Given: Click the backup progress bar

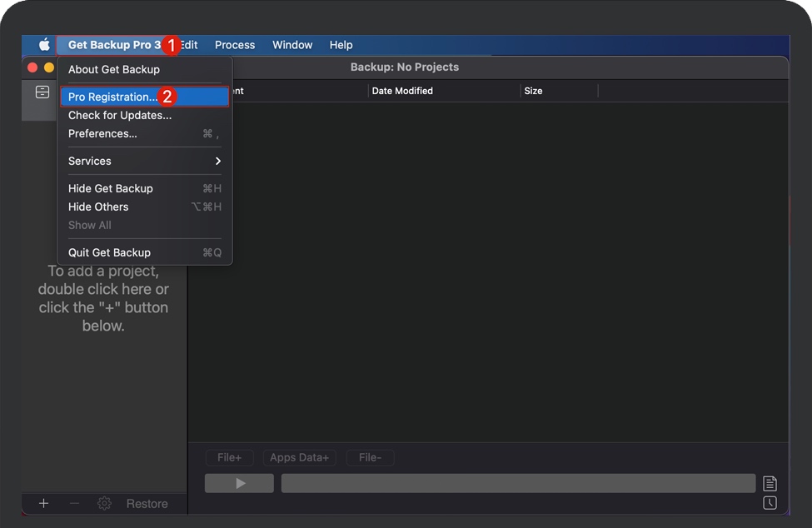Looking at the screenshot, I should point(518,483).
